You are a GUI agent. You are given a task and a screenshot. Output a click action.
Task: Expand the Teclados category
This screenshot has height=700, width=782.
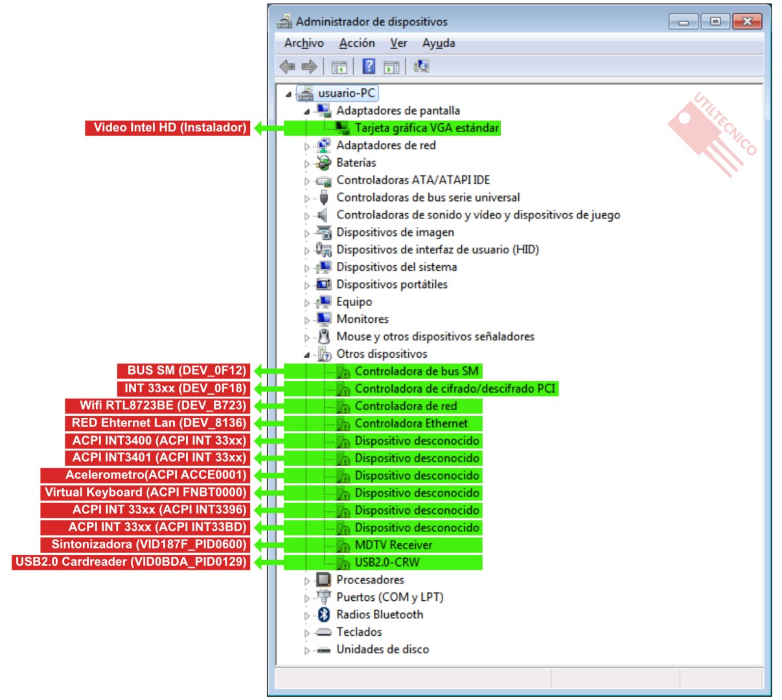click(306, 633)
